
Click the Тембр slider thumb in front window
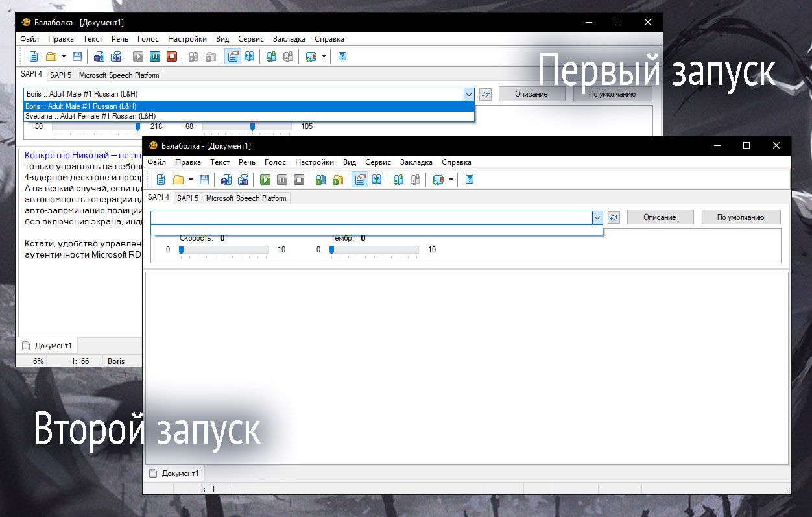[x=332, y=250]
